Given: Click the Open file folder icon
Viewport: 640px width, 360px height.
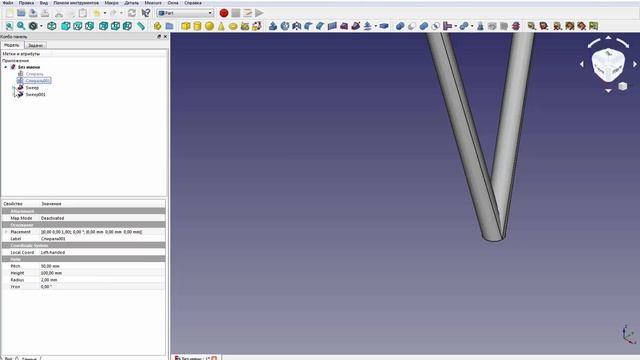Looking at the screenshot, I should click(x=21, y=13).
